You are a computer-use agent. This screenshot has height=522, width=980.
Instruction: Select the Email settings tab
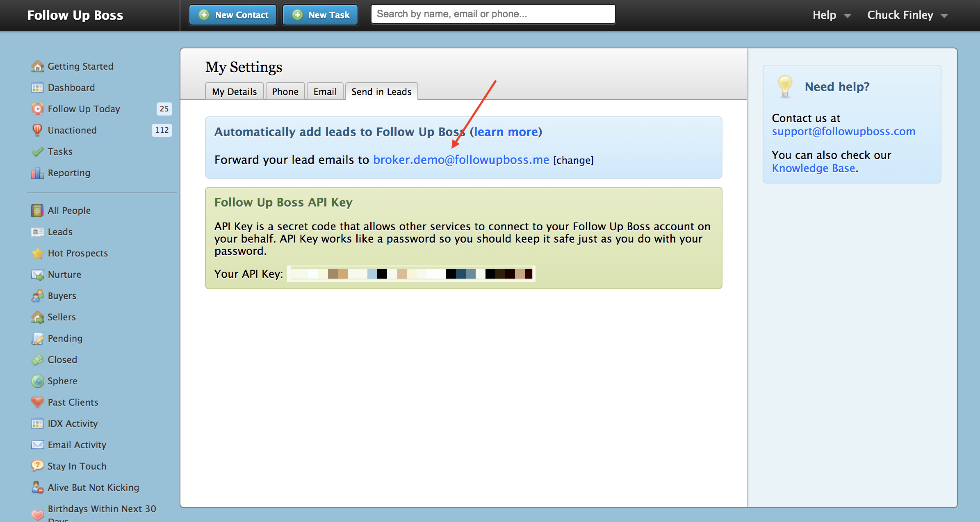(325, 92)
